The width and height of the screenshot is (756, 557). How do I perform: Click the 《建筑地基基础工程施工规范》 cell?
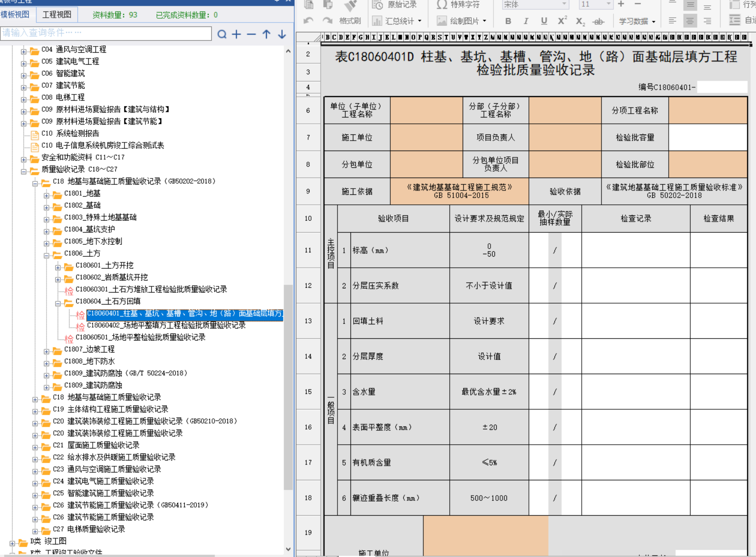coord(460,191)
